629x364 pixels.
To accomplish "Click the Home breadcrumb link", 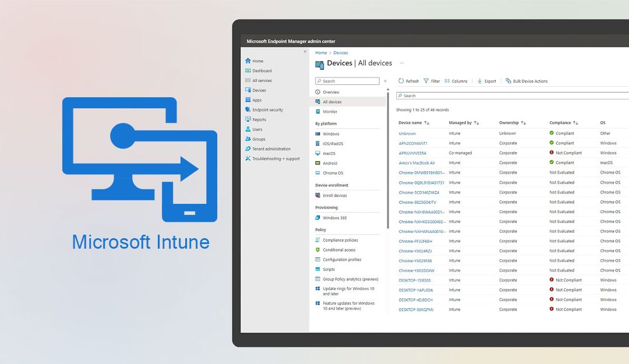I will [321, 52].
